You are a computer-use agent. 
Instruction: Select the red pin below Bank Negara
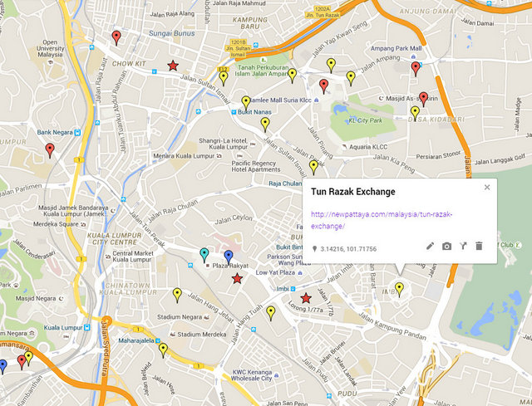coord(50,150)
